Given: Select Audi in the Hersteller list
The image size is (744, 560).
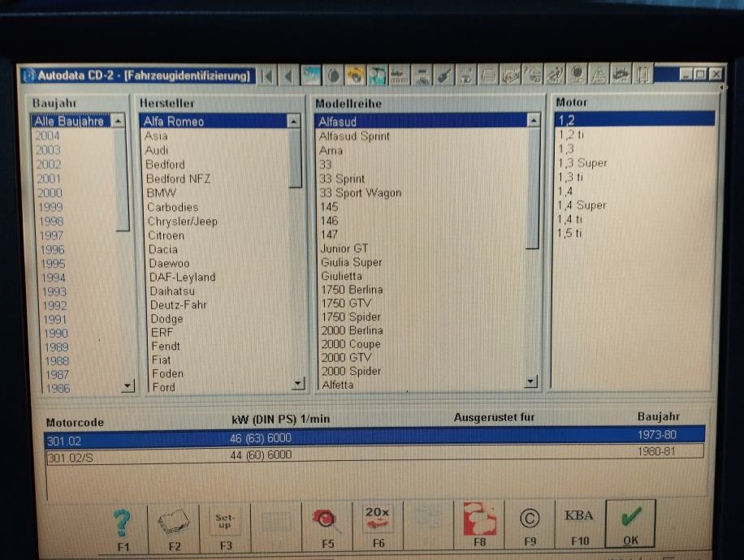Looking at the screenshot, I should pyautogui.click(x=157, y=150).
